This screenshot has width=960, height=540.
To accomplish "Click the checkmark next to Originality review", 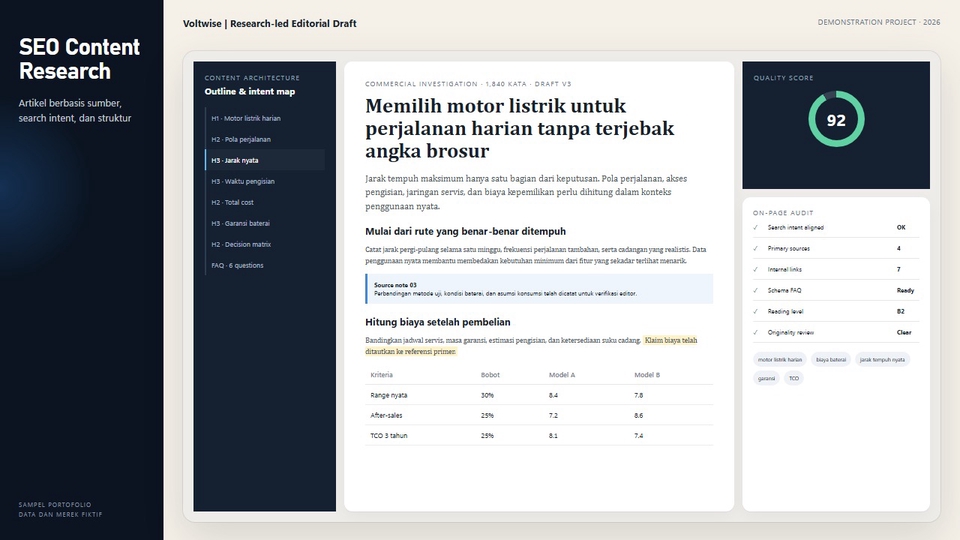I will pos(756,332).
